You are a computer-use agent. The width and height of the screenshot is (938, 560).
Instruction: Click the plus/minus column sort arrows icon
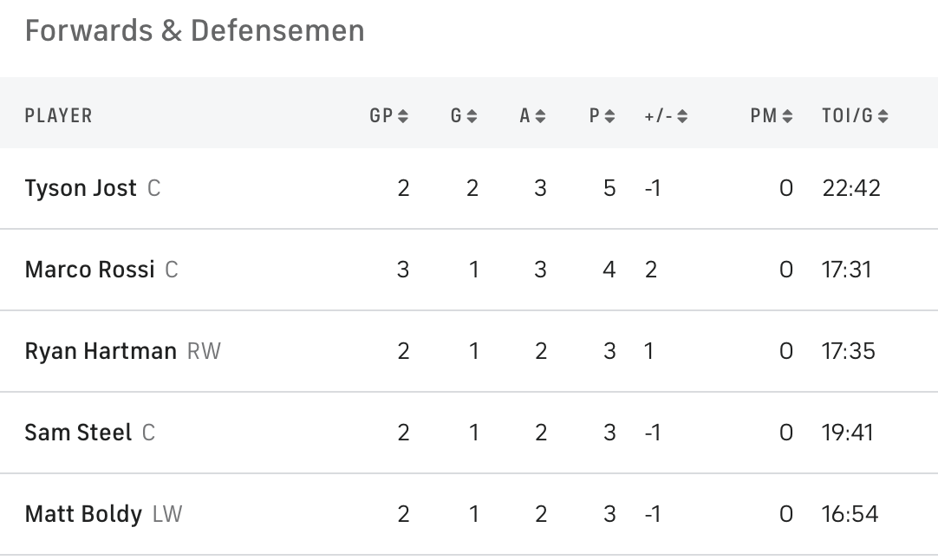pos(682,116)
